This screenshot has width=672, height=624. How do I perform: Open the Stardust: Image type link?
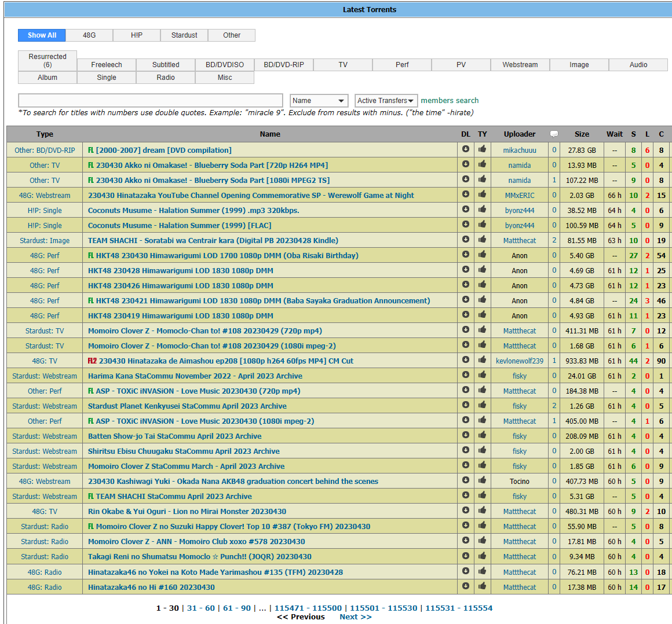45,241
